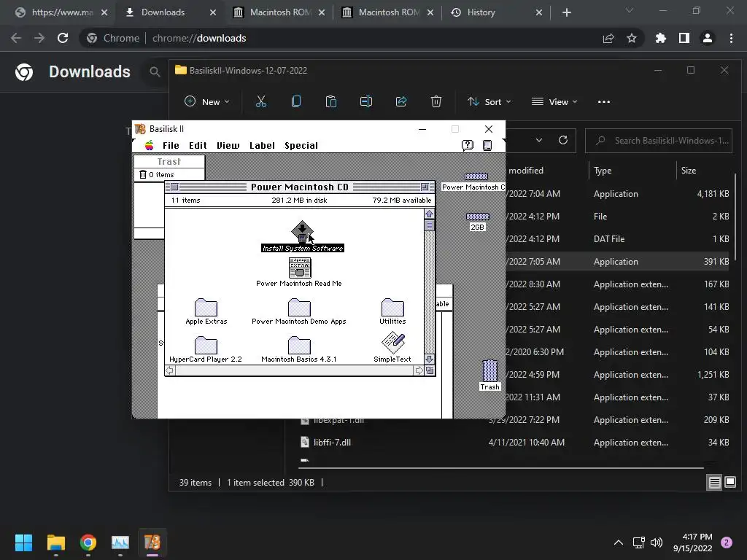
Task: Select the libffi-7.dll file row
Action: click(514, 443)
